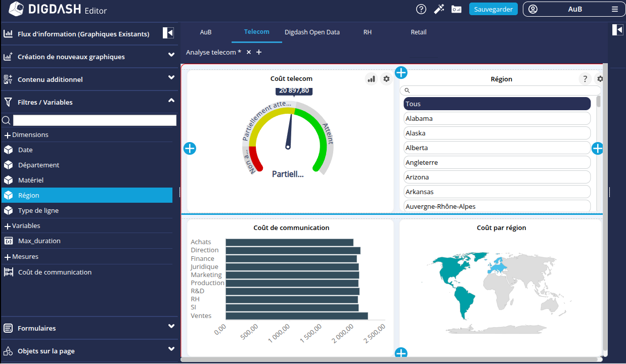Add a new dashboard page tab
Screen dimensions: 626x364
pos(259,52)
